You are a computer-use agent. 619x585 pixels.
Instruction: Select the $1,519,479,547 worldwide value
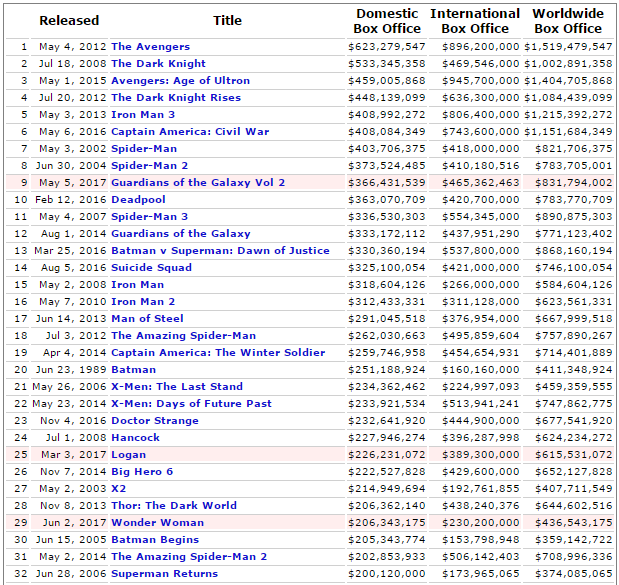pyautogui.click(x=568, y=47)
